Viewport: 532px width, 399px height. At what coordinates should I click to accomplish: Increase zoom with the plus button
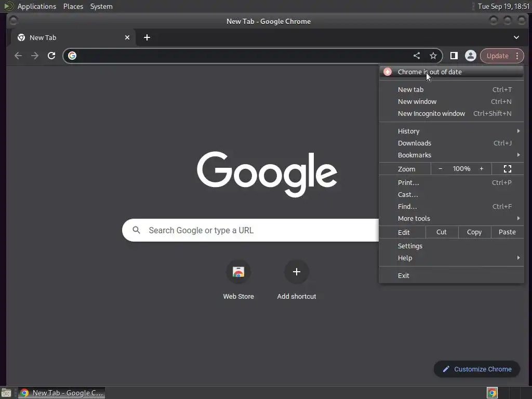pos(481,169)
